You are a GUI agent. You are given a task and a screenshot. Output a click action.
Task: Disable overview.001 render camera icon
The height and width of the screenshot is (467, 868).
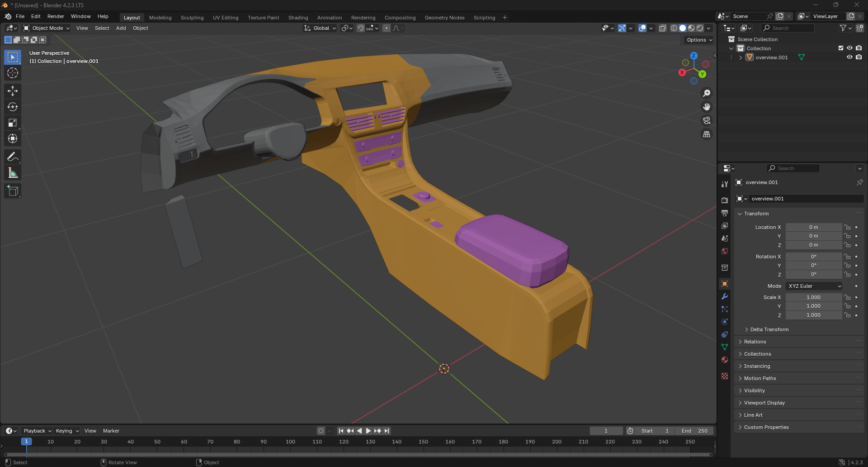859,57
